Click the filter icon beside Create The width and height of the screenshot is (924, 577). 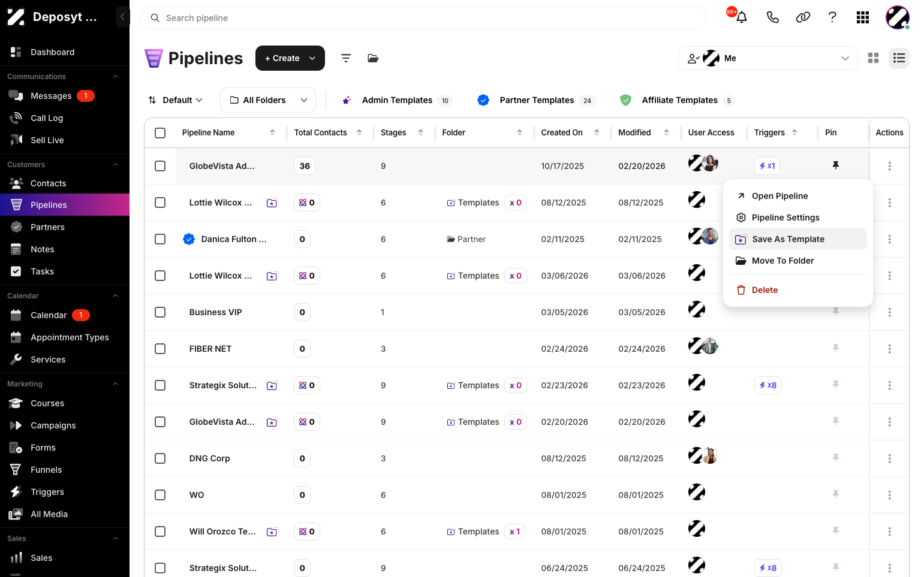346,58
